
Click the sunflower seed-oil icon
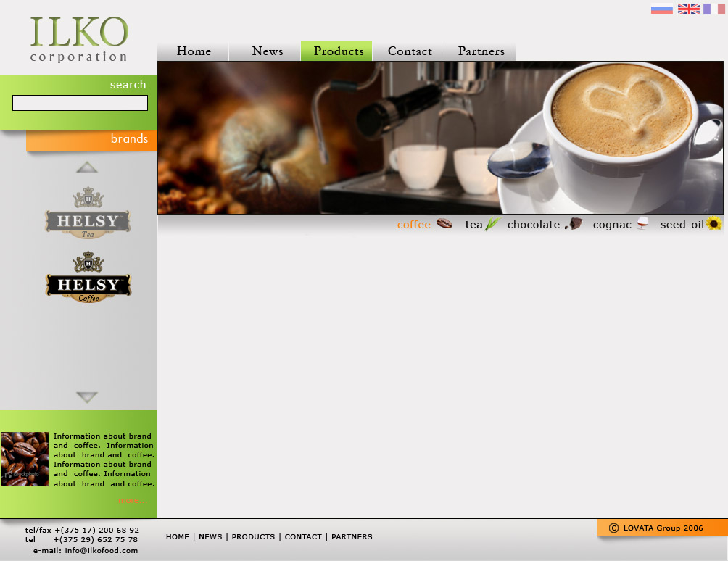tap(713, 224)
